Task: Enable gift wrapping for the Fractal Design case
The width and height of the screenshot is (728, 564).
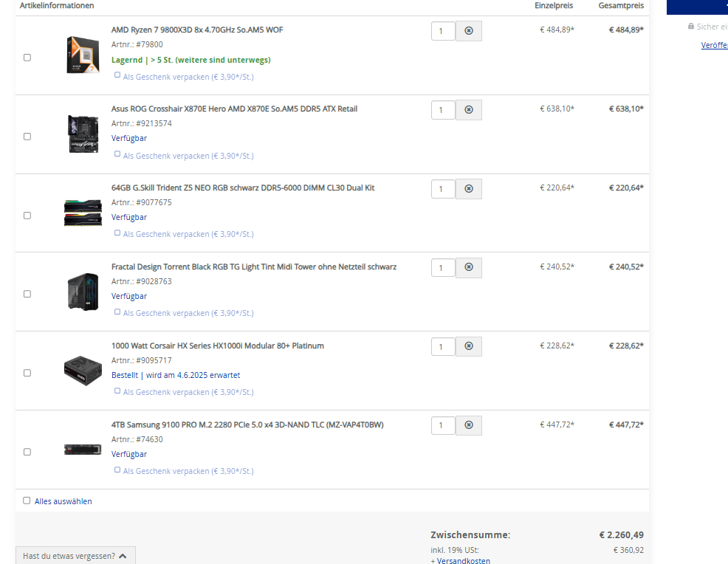Action: pos(116,312)
